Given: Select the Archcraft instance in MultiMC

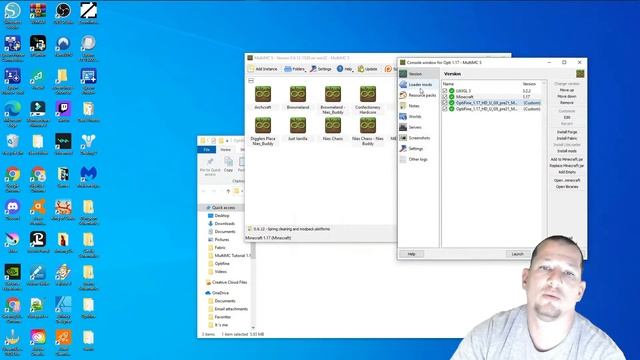Looking at the screenshot, I should coord(263,98).
